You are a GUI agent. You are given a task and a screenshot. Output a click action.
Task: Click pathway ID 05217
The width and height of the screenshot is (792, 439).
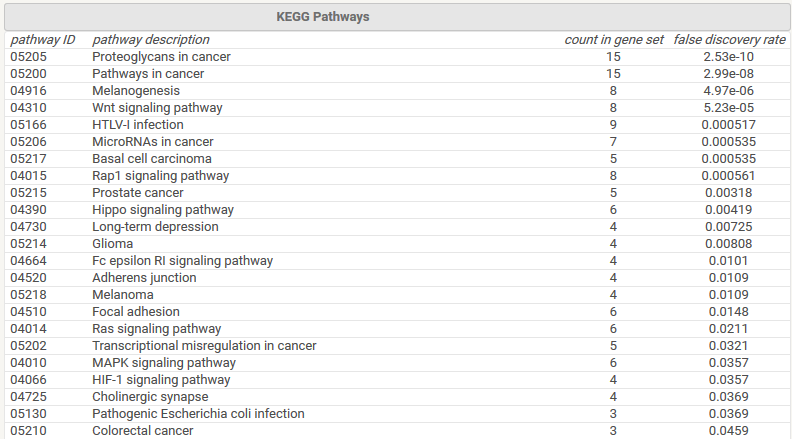(28, 159)
